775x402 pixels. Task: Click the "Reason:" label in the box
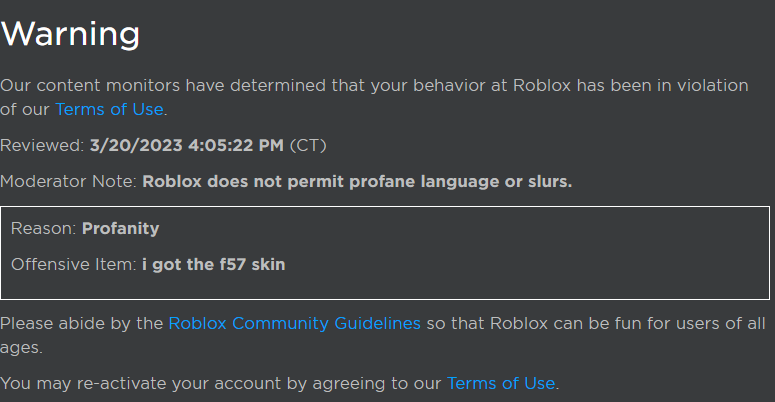(44, 228)
